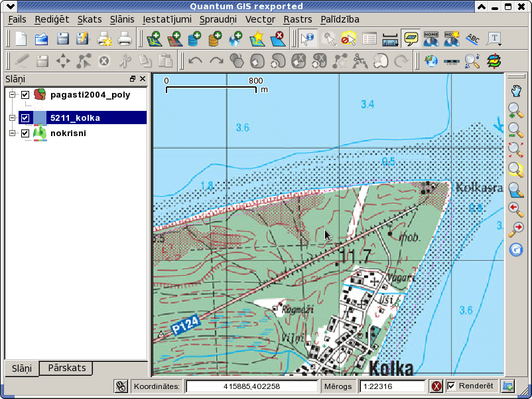This screenshot has height=399, width=532.
Task: Zoom to layer magnifier icon
Action: tap(515, 190)
